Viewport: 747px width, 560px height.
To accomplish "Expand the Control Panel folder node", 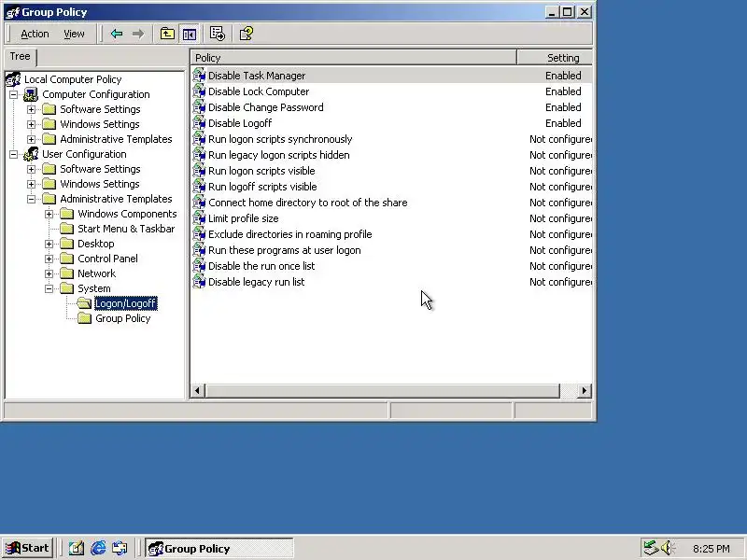I will pyautogui.click(x=49, y=259).
